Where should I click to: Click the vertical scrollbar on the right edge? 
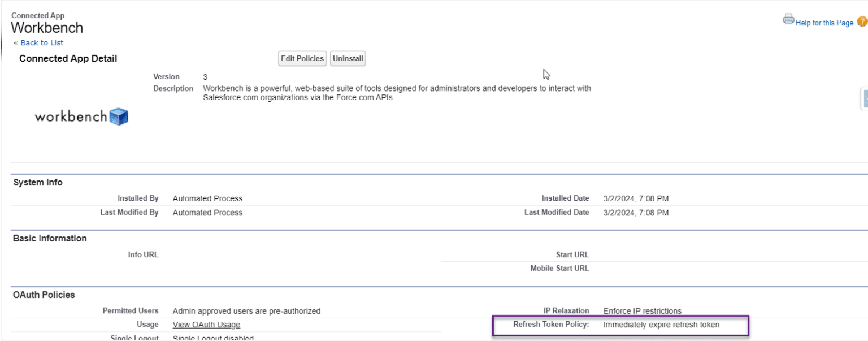pos(865,98)
